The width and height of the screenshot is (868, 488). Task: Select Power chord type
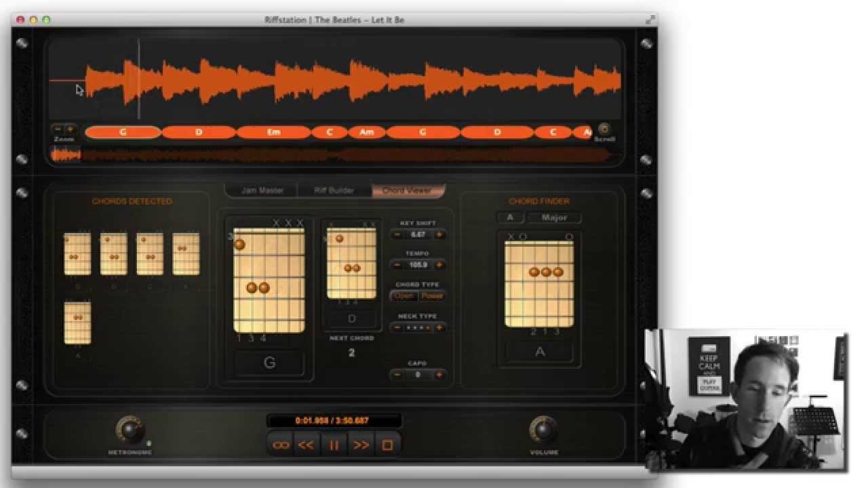pyautogui.click(x=432, y=296)
